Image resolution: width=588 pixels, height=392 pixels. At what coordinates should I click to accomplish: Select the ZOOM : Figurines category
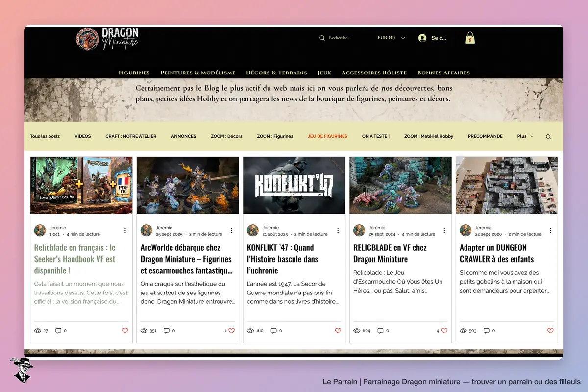275,136
